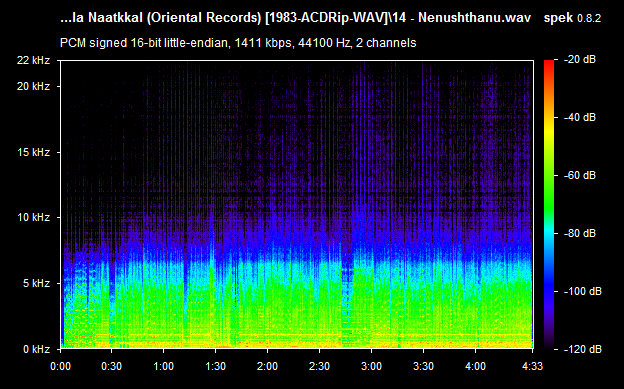The height and width of the screenshot is (389, 624).
Task: Click the 10 kHz frequency axis label
Action: [x=33, y=217]
